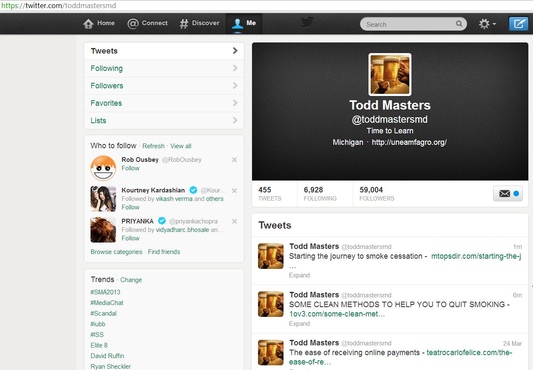This screenshot has height=370, width=533.
Task: Click View all suggestions link
Action: click(181, 146)
